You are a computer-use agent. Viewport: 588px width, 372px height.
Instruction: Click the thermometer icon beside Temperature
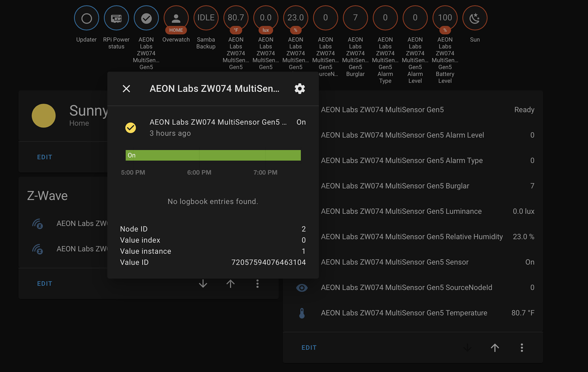[302, 313]
